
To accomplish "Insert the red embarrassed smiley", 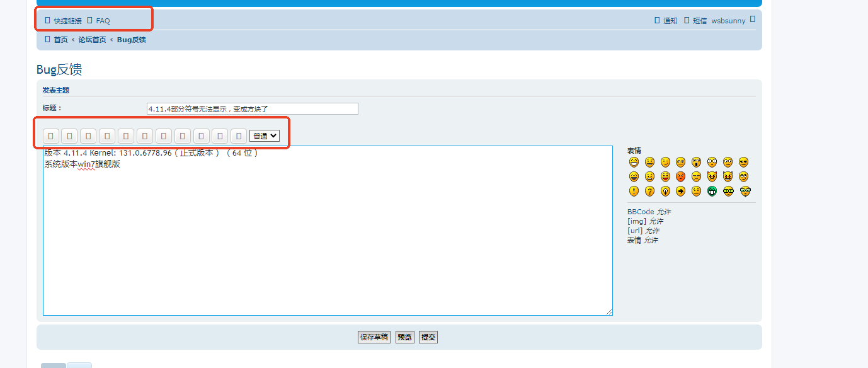I will pyautogui.click(x=681, y=176).
